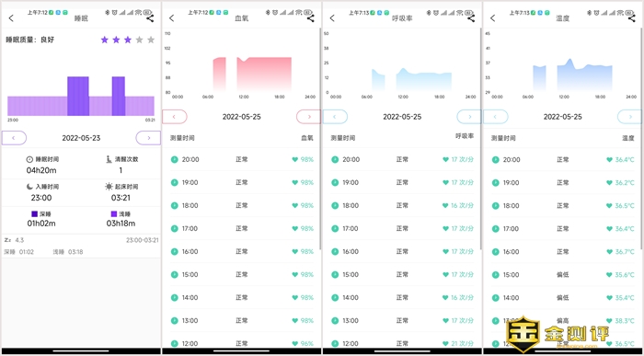Viewport: 644px width, 356px height.
Task: Share the sleep report
Action: (150, 18)
